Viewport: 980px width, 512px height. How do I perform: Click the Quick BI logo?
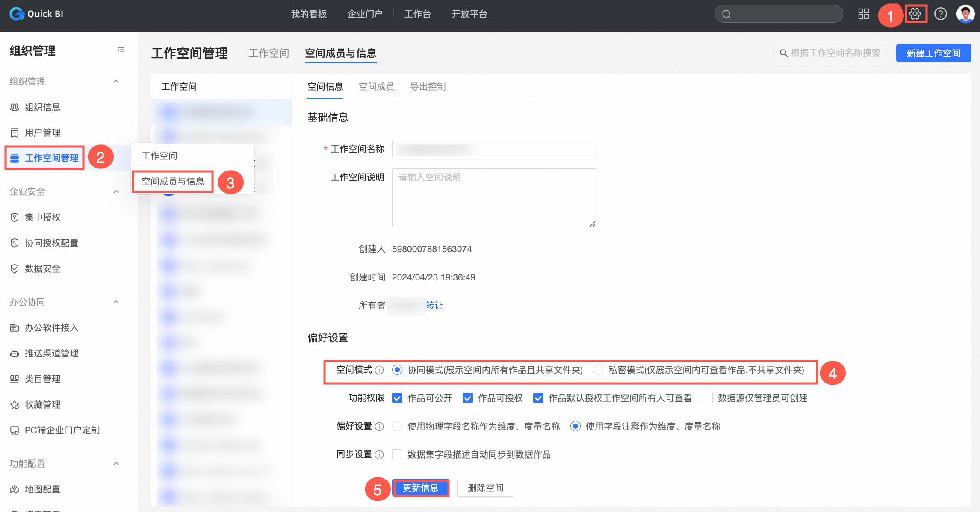(x=36, y=14)
